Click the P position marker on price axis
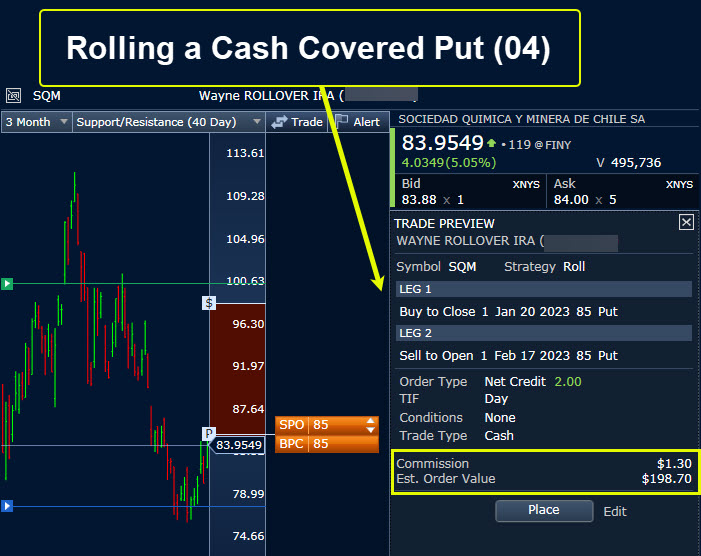 coord(209,433)
